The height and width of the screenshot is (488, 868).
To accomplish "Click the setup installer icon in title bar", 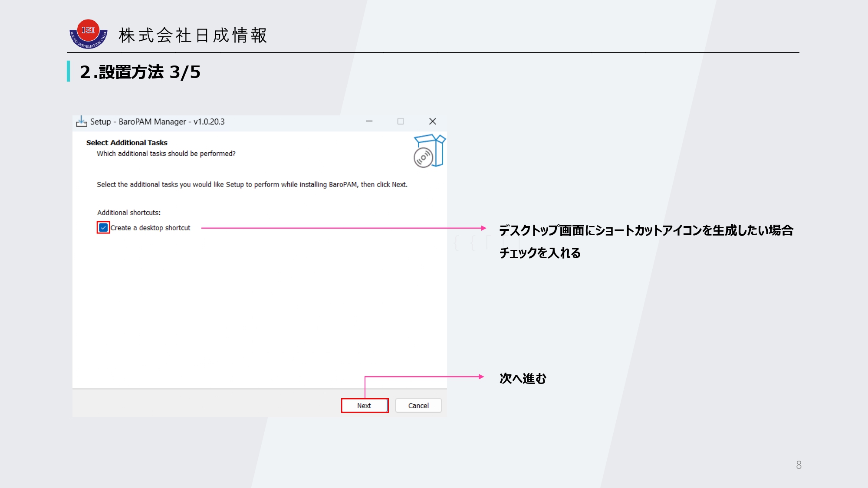I will click(82, 121).
